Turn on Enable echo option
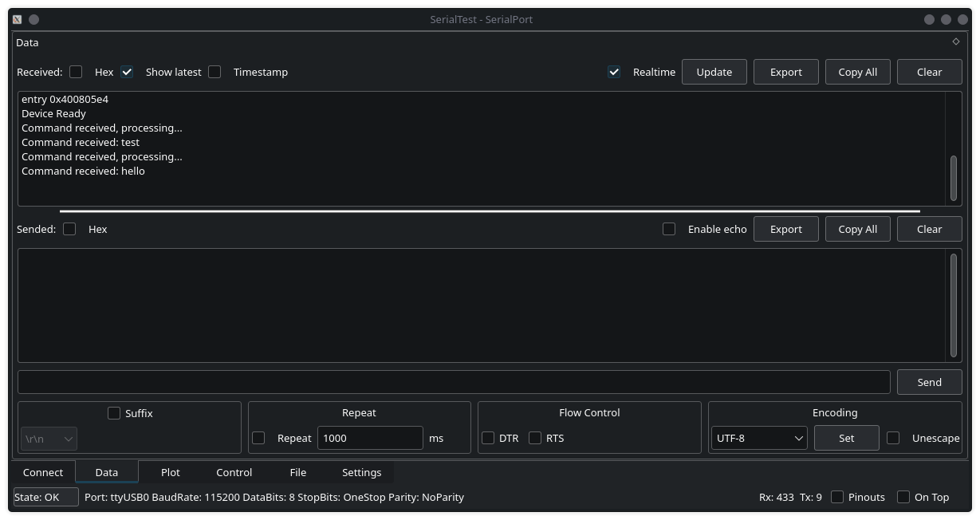 (x=669, y=229)
